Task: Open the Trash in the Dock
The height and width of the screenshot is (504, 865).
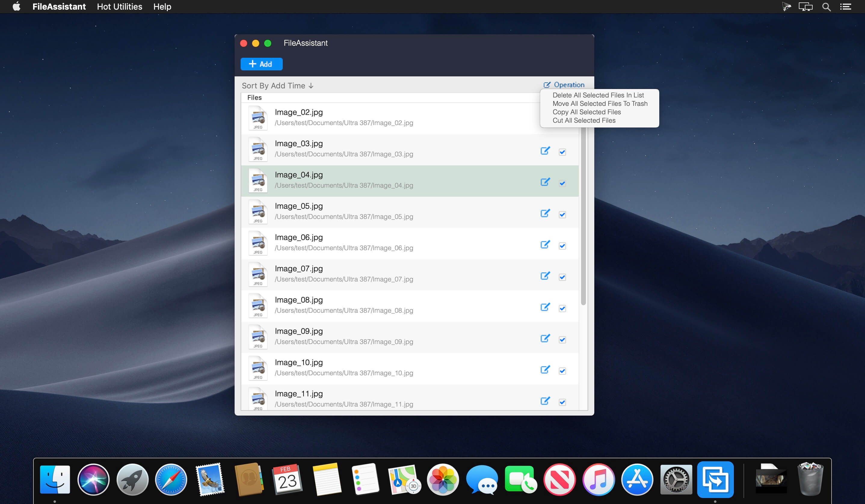Action: pos(810,479)
